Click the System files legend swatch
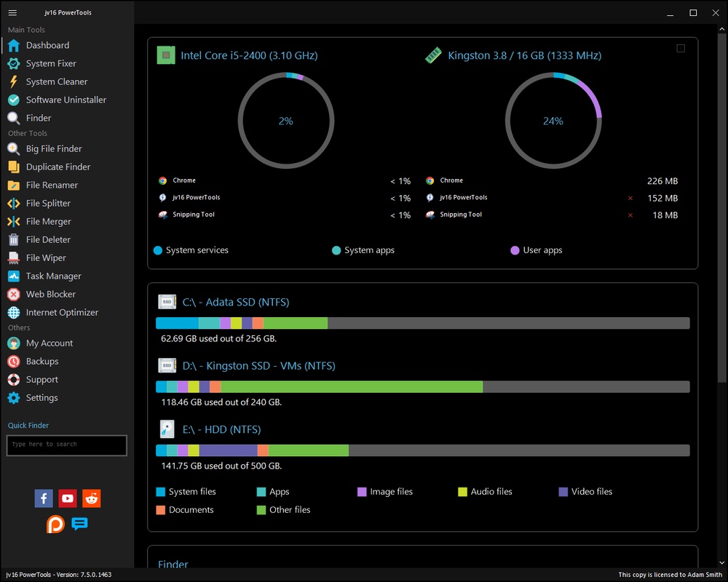The width and height of the screenshot is (728, 582). pos(161,492)
